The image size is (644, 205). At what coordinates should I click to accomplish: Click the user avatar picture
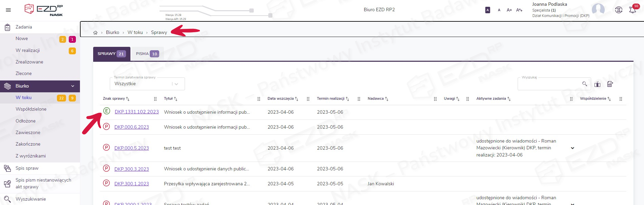coord(598,9)
